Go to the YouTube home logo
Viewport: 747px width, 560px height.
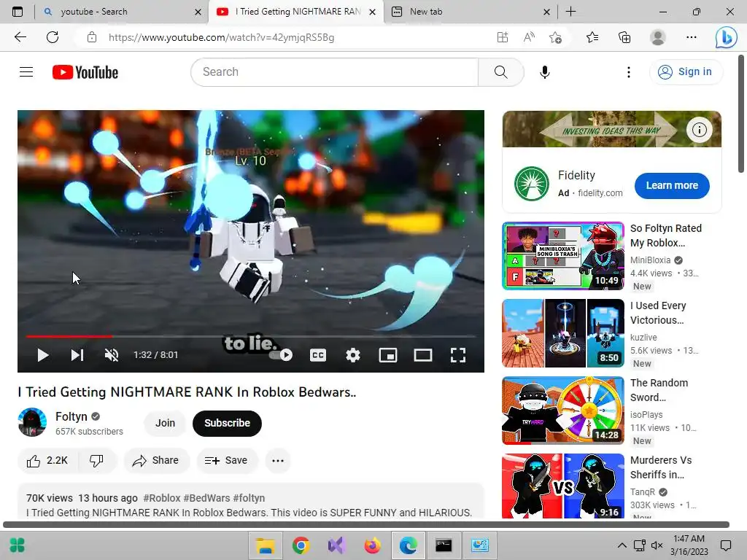click(x=85, y=72)
